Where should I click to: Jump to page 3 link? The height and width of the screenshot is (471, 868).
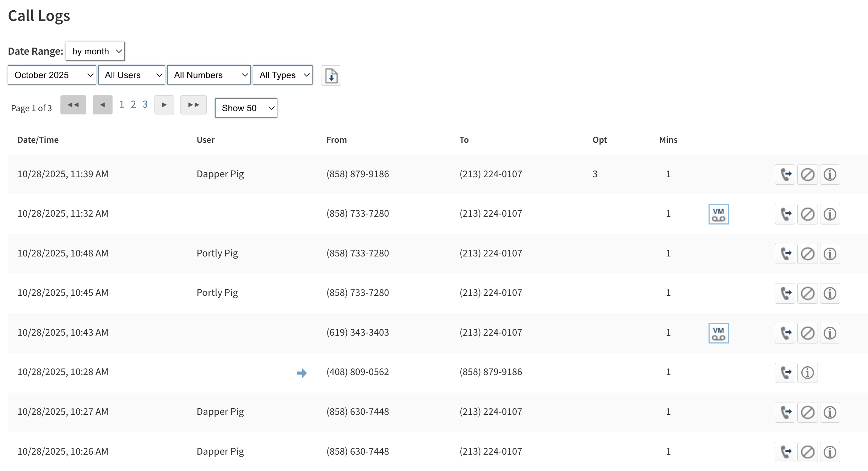tap(145, 104)
